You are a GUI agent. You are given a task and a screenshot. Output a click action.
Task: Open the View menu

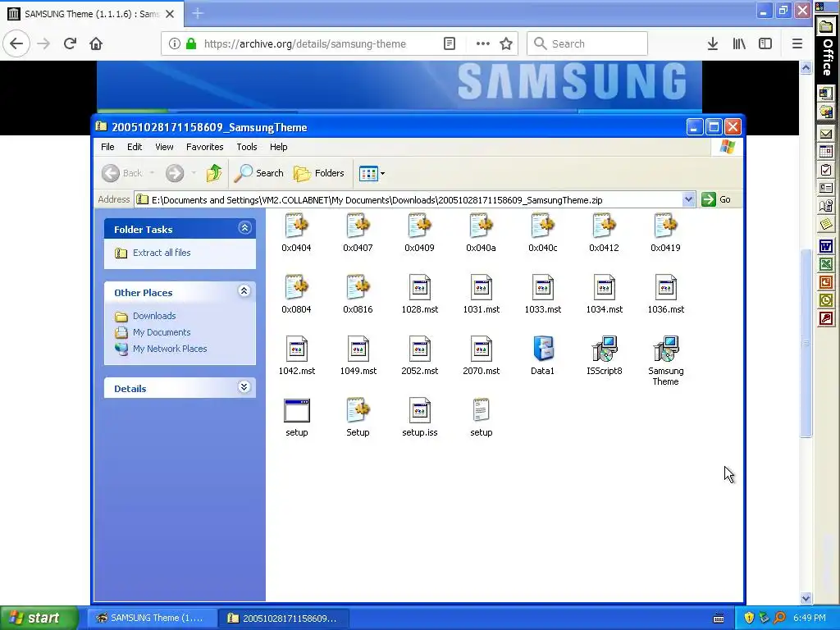click(x=164, y=147)
